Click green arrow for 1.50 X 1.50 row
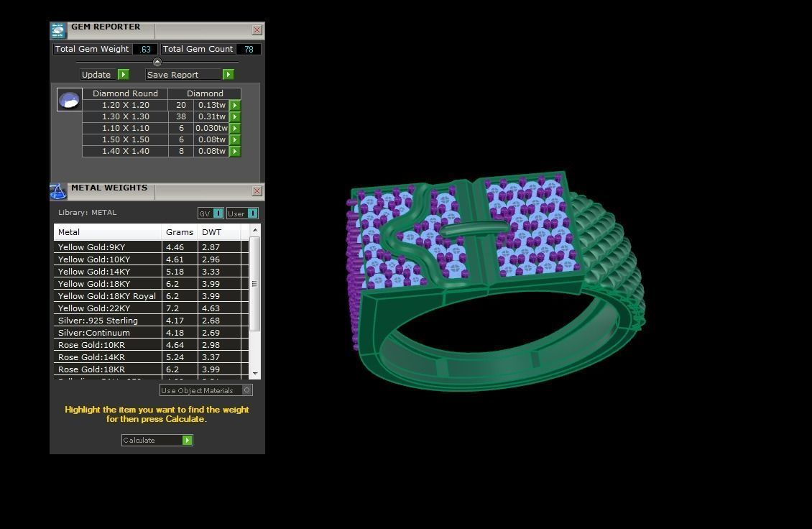The image size is (812, 529). (234, 139)
